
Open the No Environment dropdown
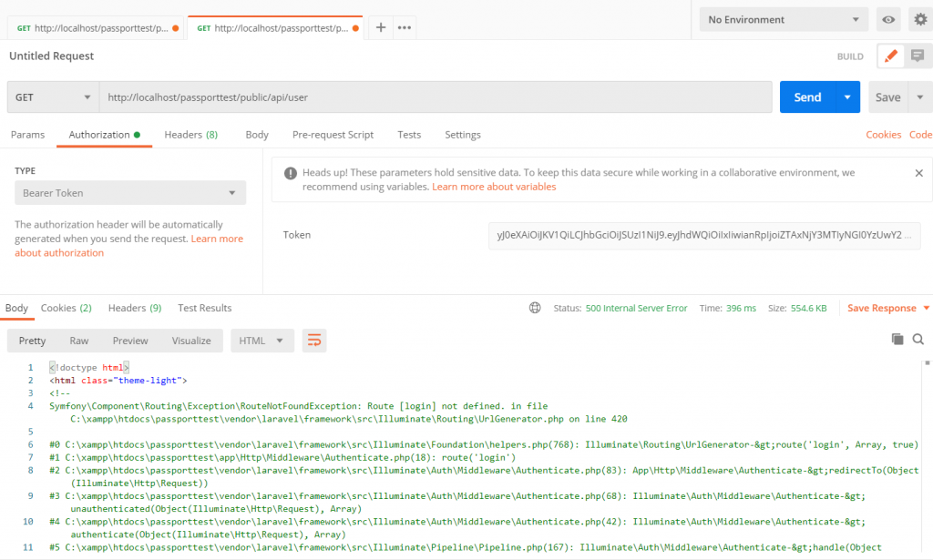click(784, 20)
